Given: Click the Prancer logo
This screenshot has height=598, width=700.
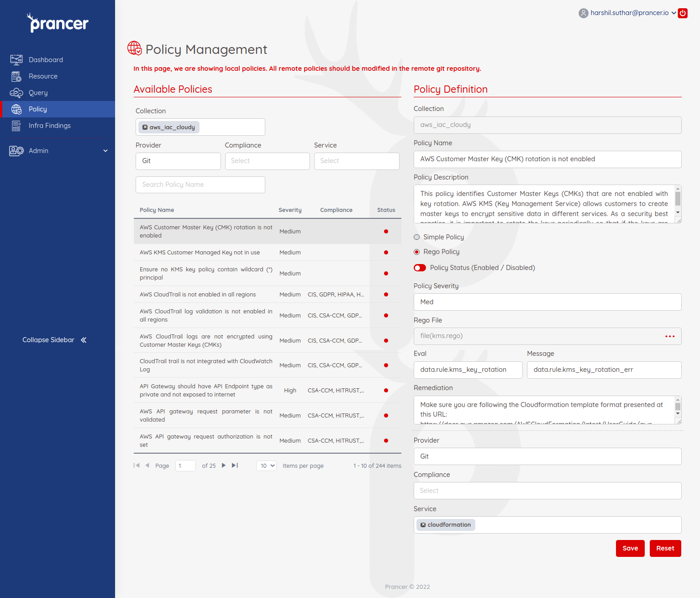Looking at the screenshot, I should [x=58, y=22].
